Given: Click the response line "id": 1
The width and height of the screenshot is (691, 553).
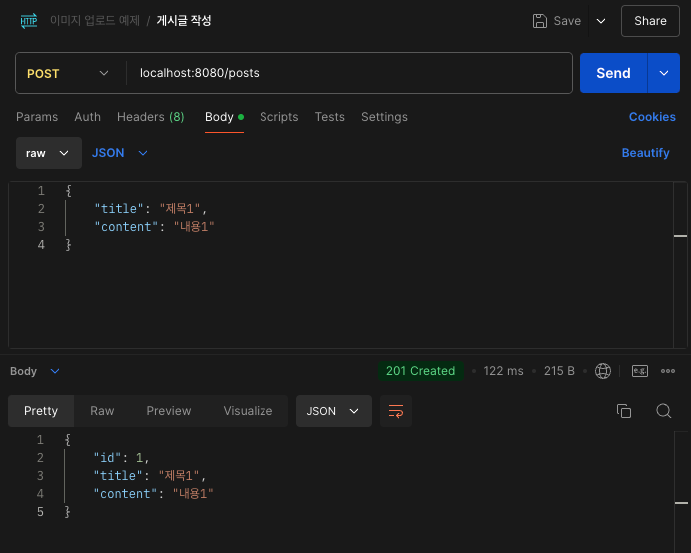Looking at the screenshot, I should click(x=121, y=457).
